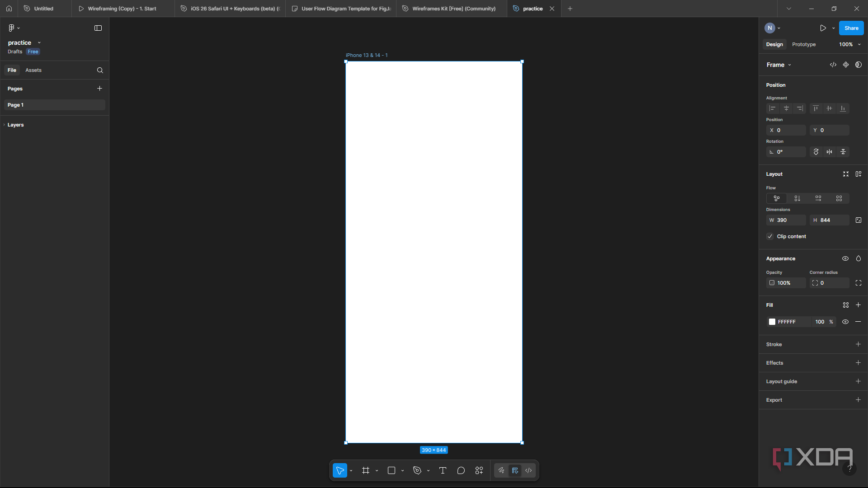Open the mask or appearance icon in Frame header
The height and width of the screenshot is (488, 868).
click(859, 65)
